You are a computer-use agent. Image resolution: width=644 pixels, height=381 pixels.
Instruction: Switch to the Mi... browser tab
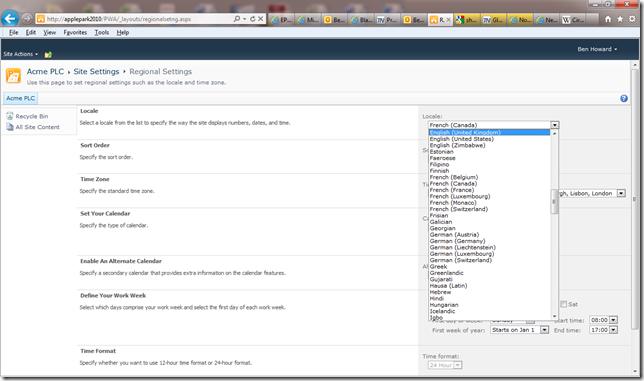pos(308,19)
